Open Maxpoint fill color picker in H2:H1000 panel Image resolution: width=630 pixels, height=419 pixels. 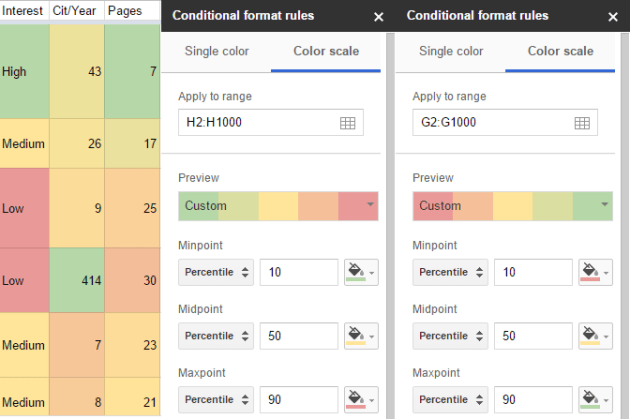361,400
